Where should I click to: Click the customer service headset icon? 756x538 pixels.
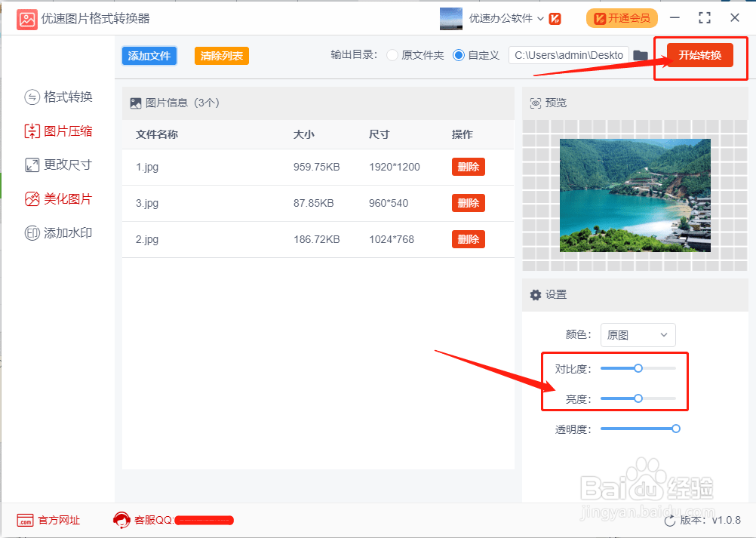[x=121, y=520]
